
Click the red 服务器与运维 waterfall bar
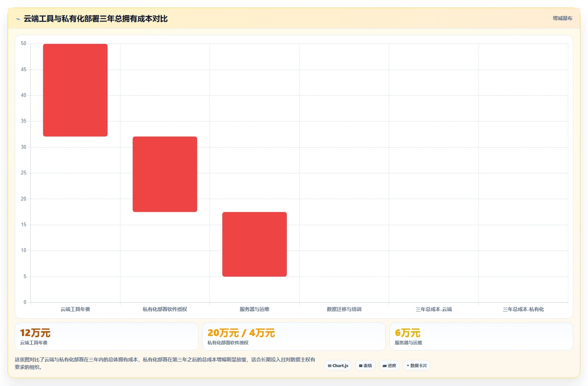click(x=255, y=244)
